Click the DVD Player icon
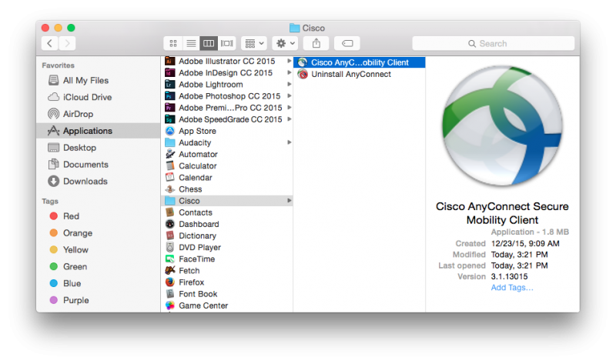616x364 pixels. click(x=169, y=247)
